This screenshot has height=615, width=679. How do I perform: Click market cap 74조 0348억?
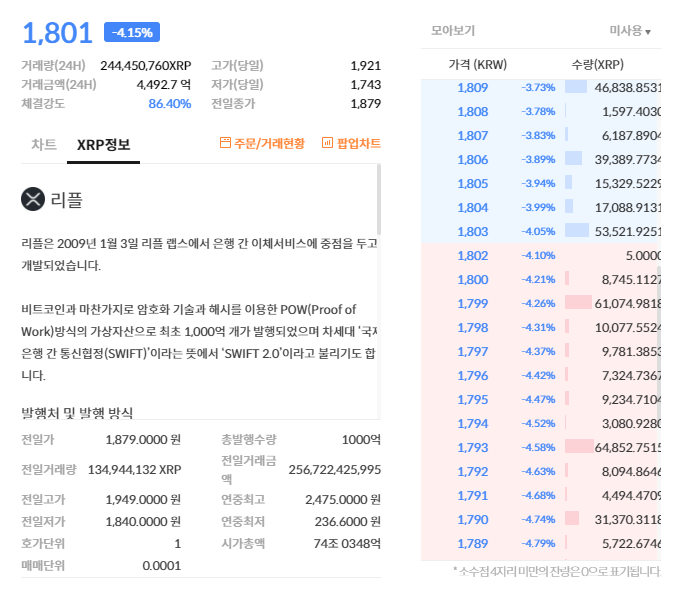(x=347, y=544)
